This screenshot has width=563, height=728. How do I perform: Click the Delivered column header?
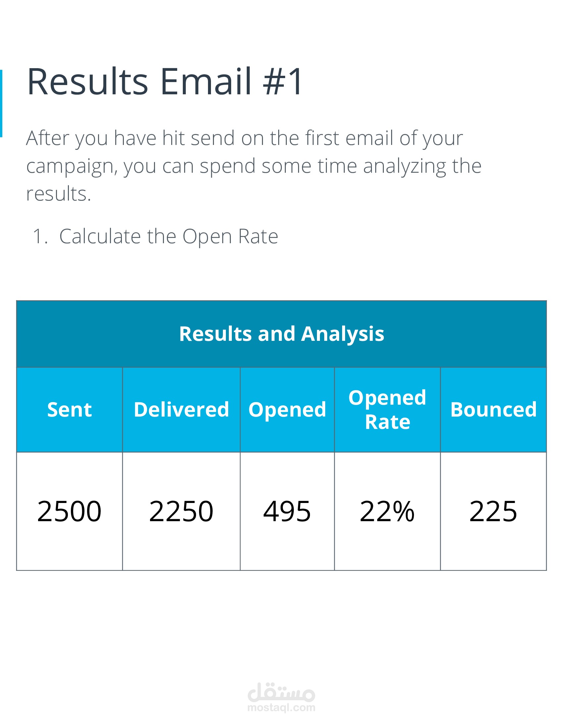coord(181,410)
